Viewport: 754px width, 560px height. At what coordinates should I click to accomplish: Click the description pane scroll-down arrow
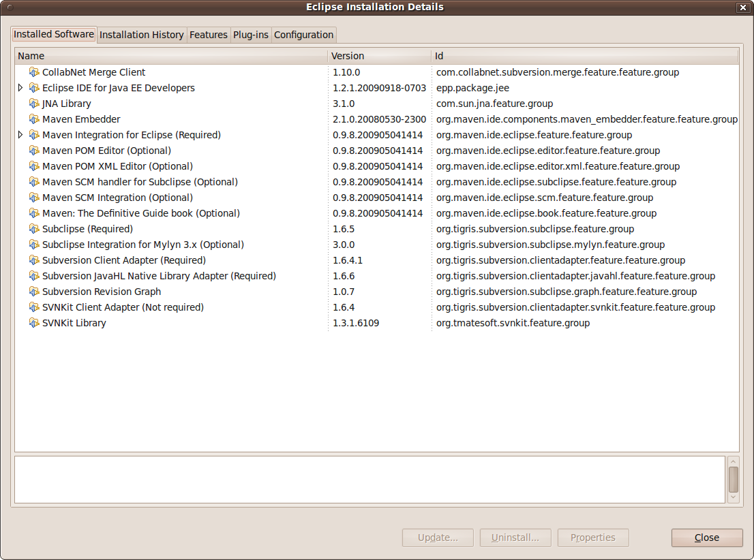click(x=734, y=497)
